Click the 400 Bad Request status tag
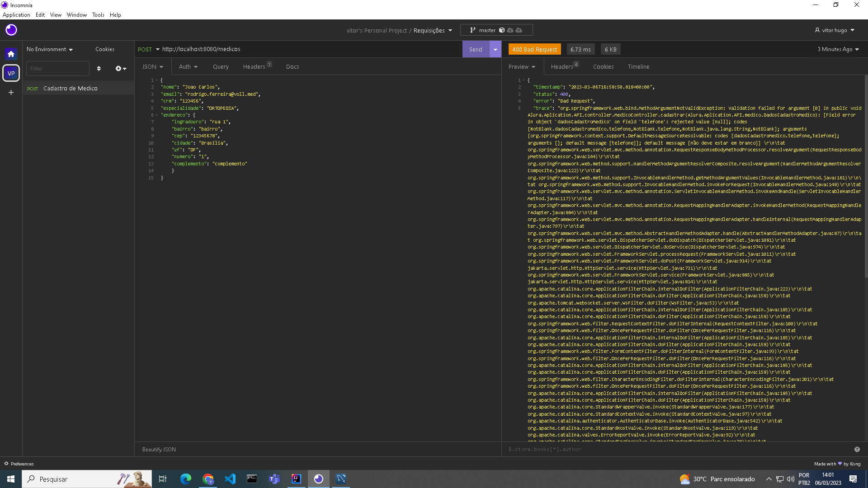The height and width of the screenshot is (488, 868). [x=534, y=49]
